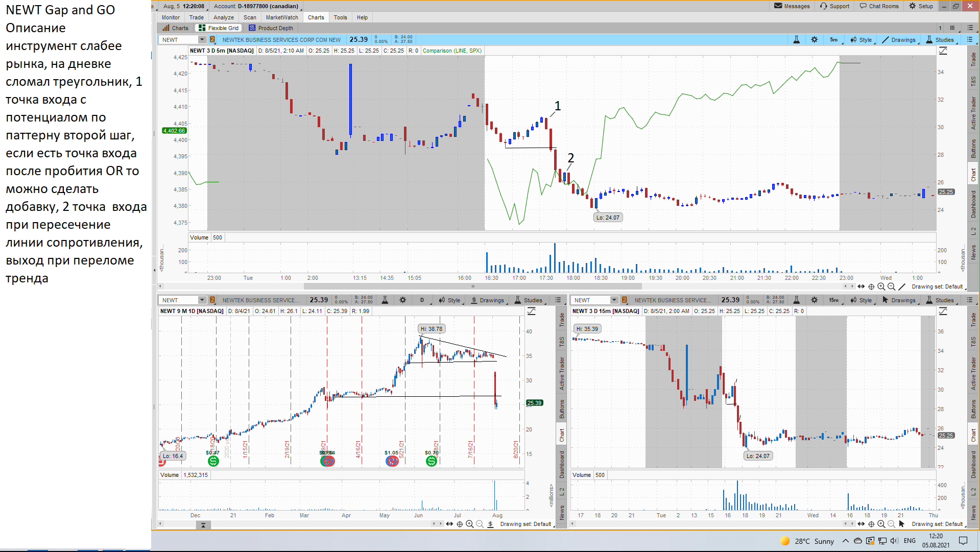Click the red-blue earnings marker near $1.05
The image size is (980, 552).
pyautogui.click(x=392, y=461)
